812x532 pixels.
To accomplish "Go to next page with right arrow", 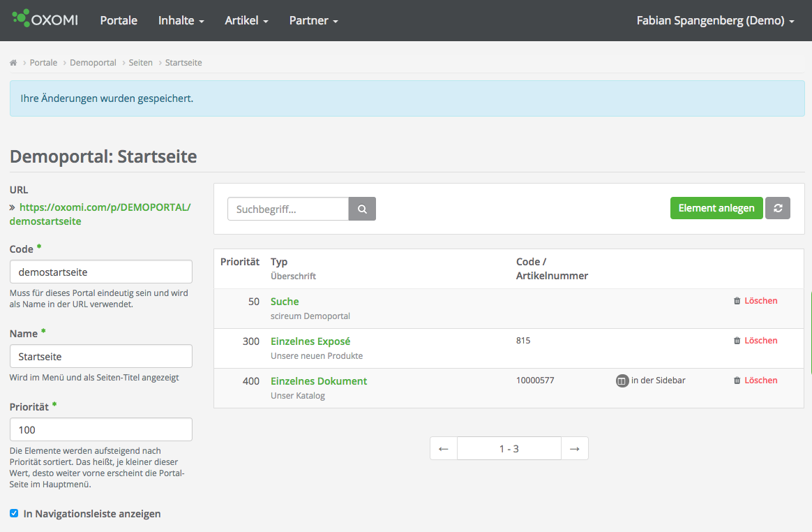I will (574, 449).
